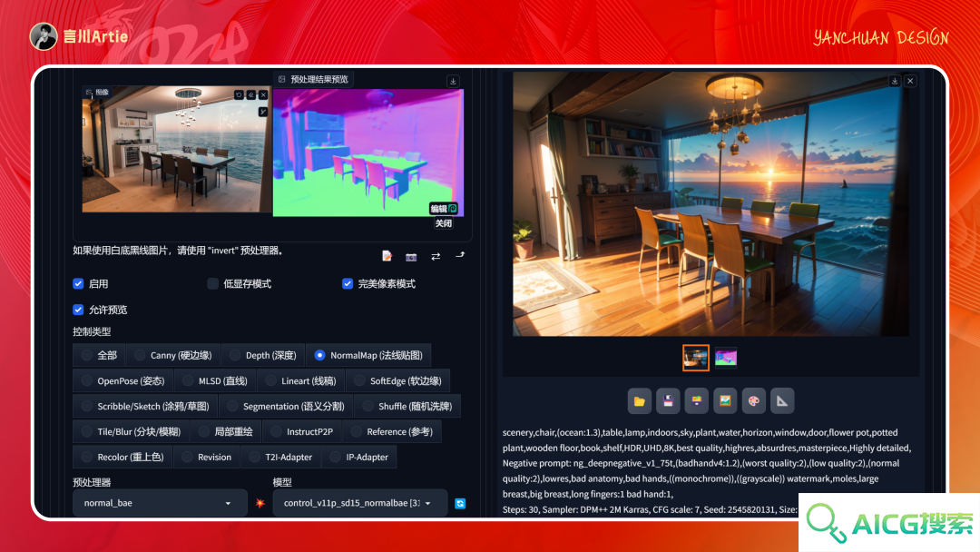Close the generated image viewer
The image size is (980, 552).
point(911,82)
